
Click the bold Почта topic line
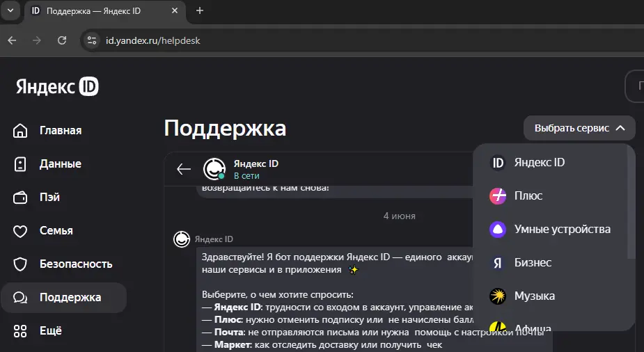(x=230, y=332)
